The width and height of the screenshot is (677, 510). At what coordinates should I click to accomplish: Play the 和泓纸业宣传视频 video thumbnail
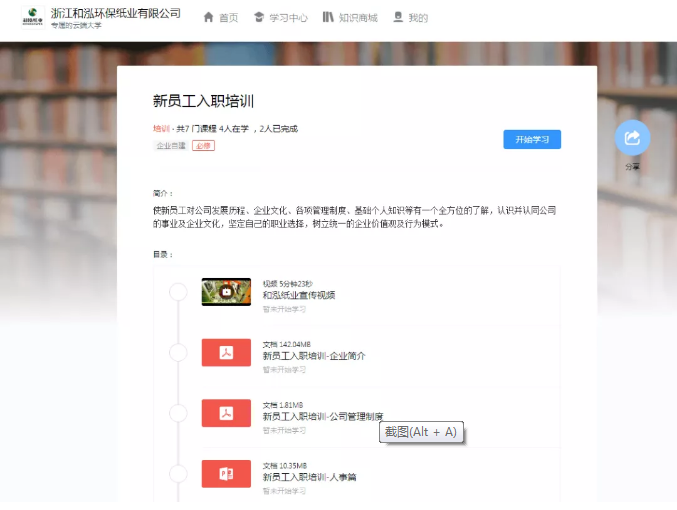226,292
